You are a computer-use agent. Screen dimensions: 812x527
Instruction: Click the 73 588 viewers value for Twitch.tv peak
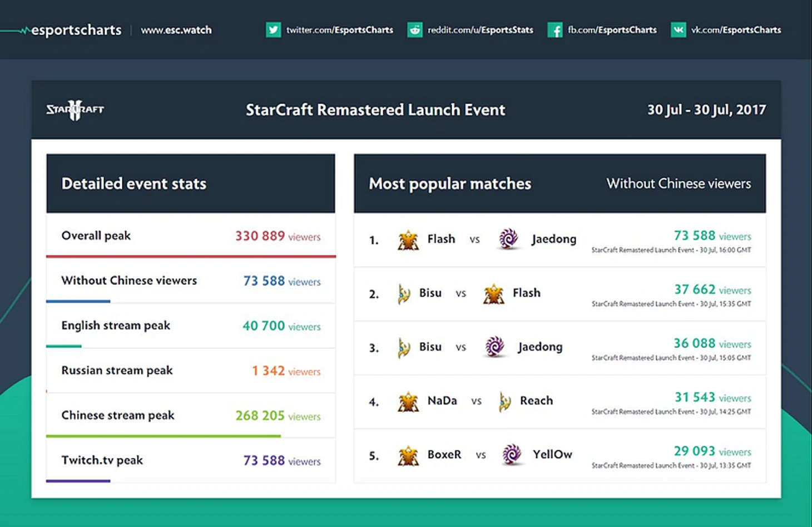282,461
